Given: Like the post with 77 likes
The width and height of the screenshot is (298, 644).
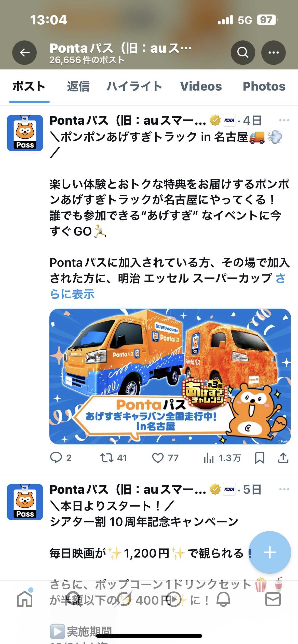Looking at the screenshot, I should 165,458.
